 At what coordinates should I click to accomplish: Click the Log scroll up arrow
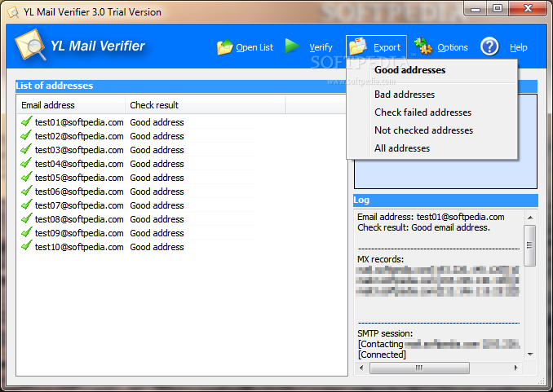pyautogui.click(x=530, y=218)
